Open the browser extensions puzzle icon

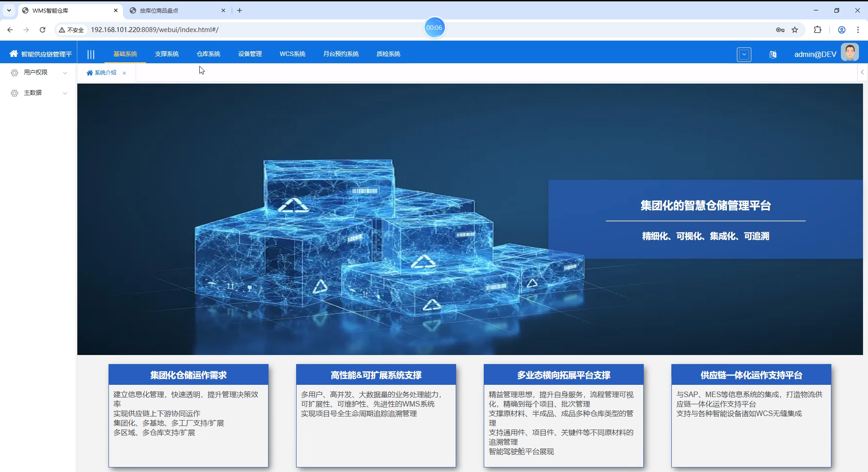pos(818,29)
